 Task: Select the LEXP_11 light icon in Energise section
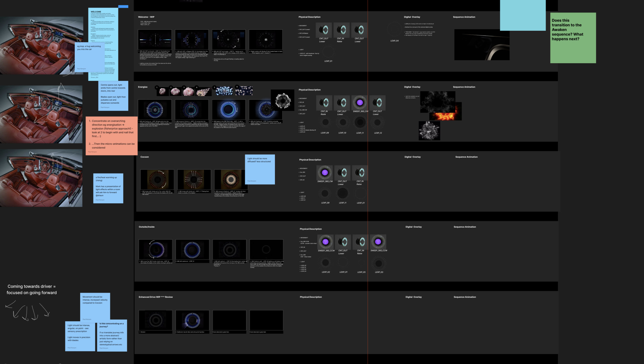pos(360,123)
